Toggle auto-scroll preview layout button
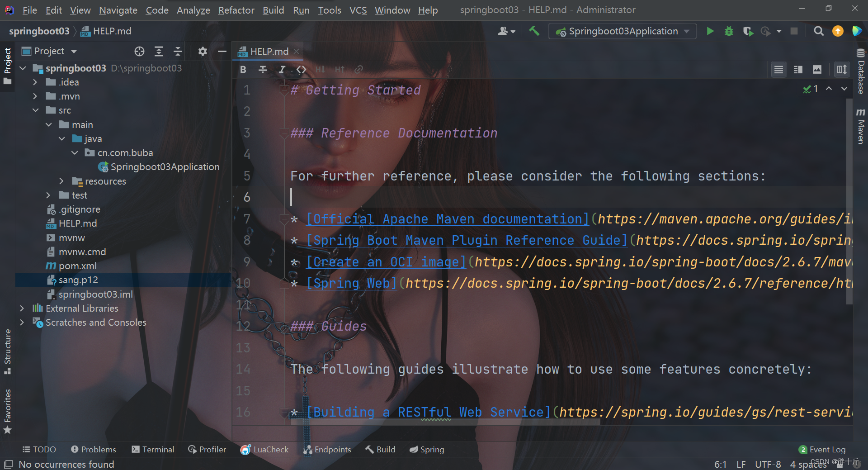This screenshot has width=868, height=470. pyautogui.click(x=841, y=70)
